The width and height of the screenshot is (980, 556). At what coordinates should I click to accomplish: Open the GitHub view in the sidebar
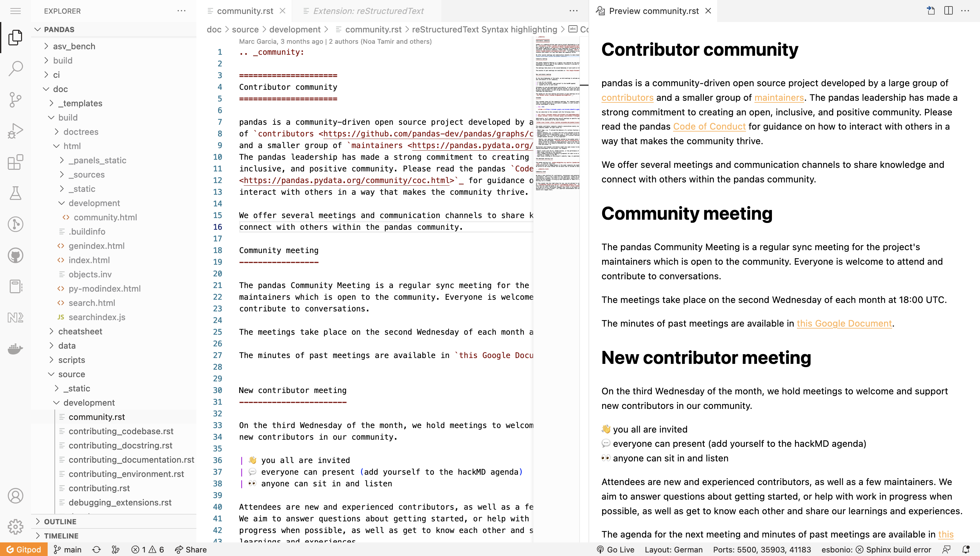[x=15, y=255]
